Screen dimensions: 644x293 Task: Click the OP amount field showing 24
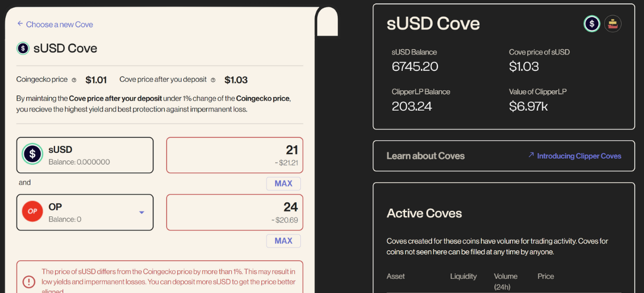pos(234,212)
